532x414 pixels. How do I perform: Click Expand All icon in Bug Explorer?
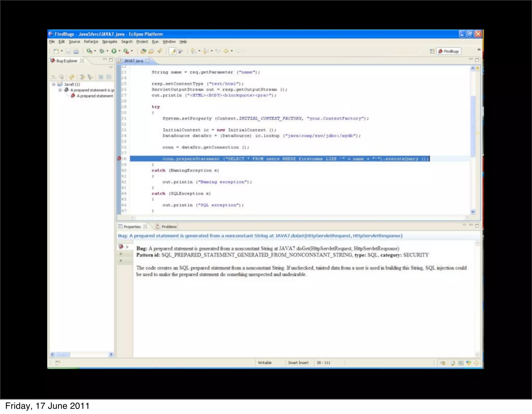101,77
